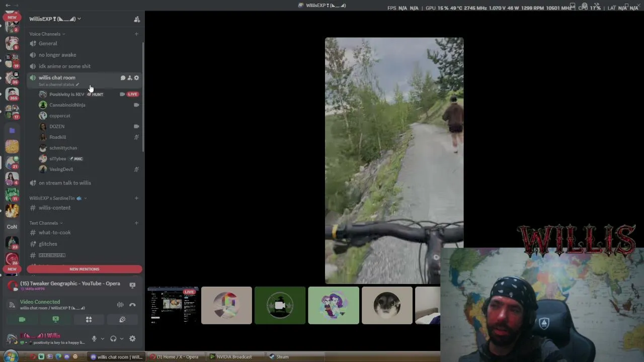
Task: Edit the channel status pencil icon
Action: pyautogui.click(x=77, y=84)
